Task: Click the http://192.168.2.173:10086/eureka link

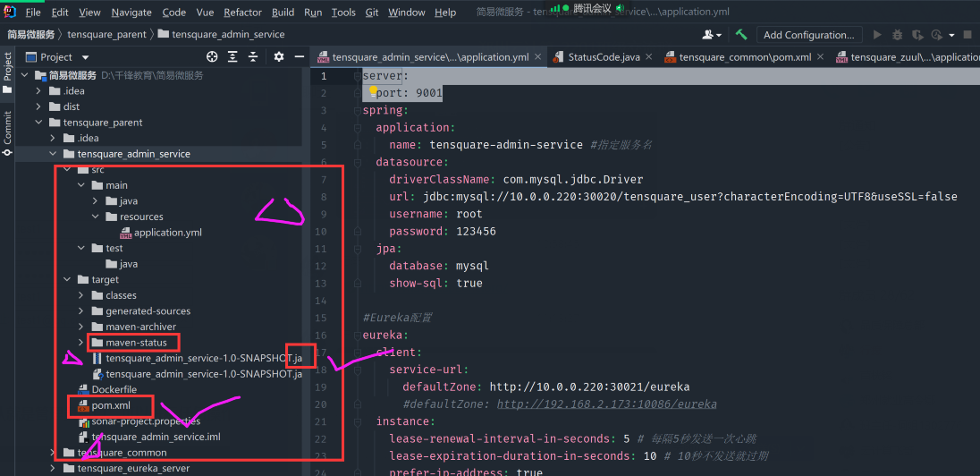Action: pyautogui.click(x=606, y=404)
